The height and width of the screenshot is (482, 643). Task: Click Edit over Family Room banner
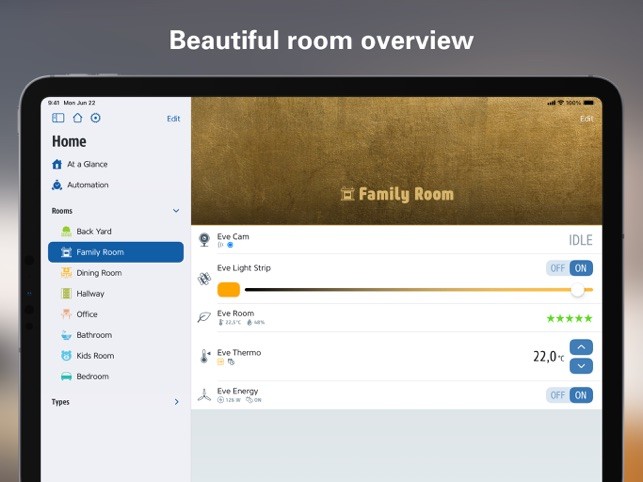(x=586, y=119)
